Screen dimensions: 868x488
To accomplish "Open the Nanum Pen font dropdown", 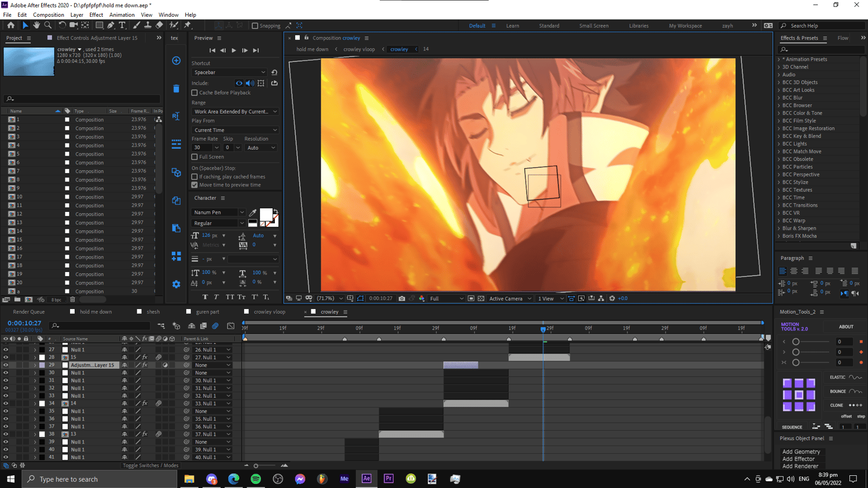I will point(219,212).
